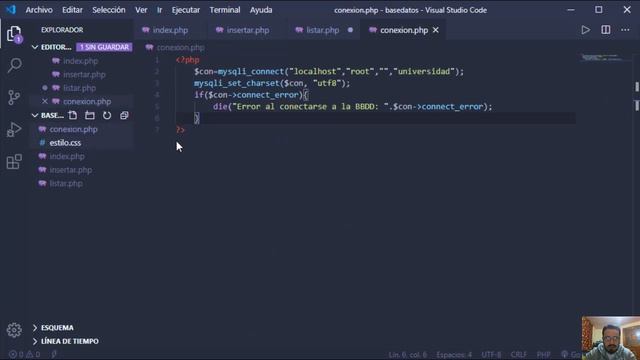Collapse all folders in explorer
640x360 pixels.
point(124,116)
